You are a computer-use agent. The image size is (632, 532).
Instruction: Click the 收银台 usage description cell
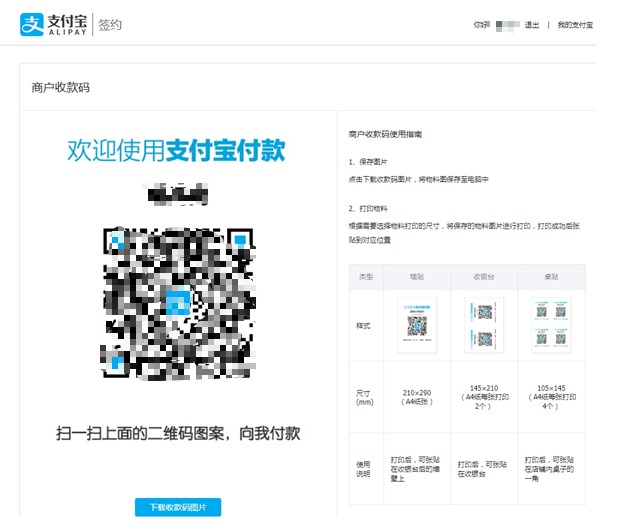pos(482,469)
